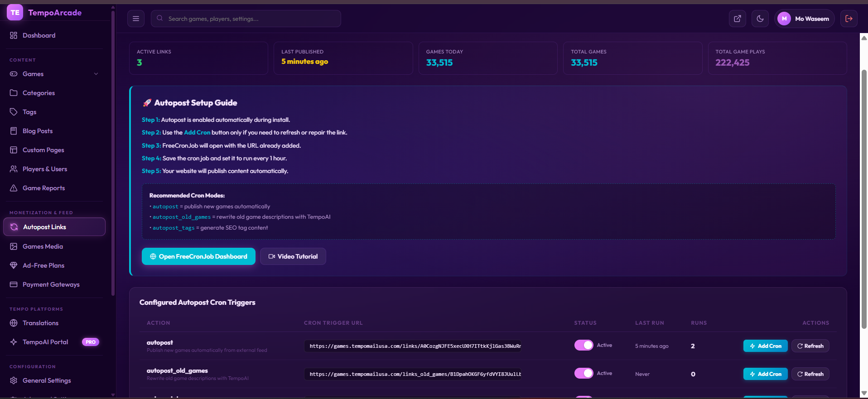Screen dimensions: 868x399
Task: Click the Translations globe icon
Action: click(14, 323)
